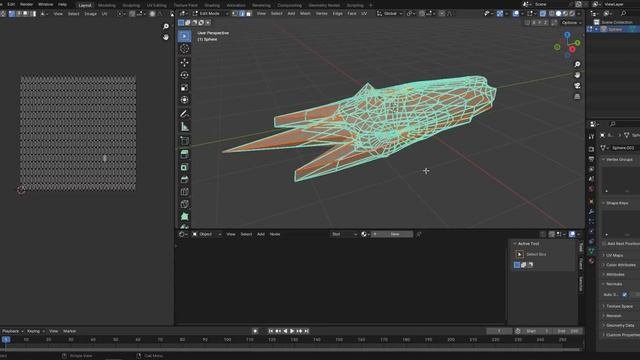This screenshot has width=640, height=360.
Task: Open the Playback popover in timeline
Action: pos(12,331)
